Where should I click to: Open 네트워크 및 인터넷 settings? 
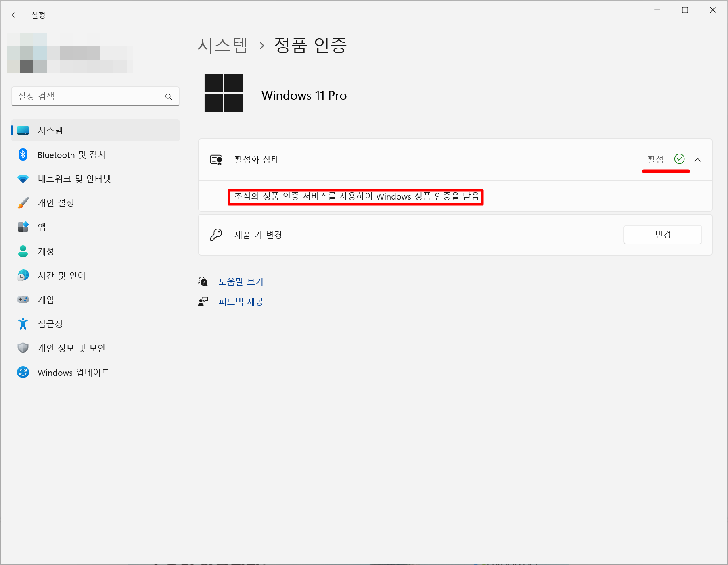pos(95,179)
